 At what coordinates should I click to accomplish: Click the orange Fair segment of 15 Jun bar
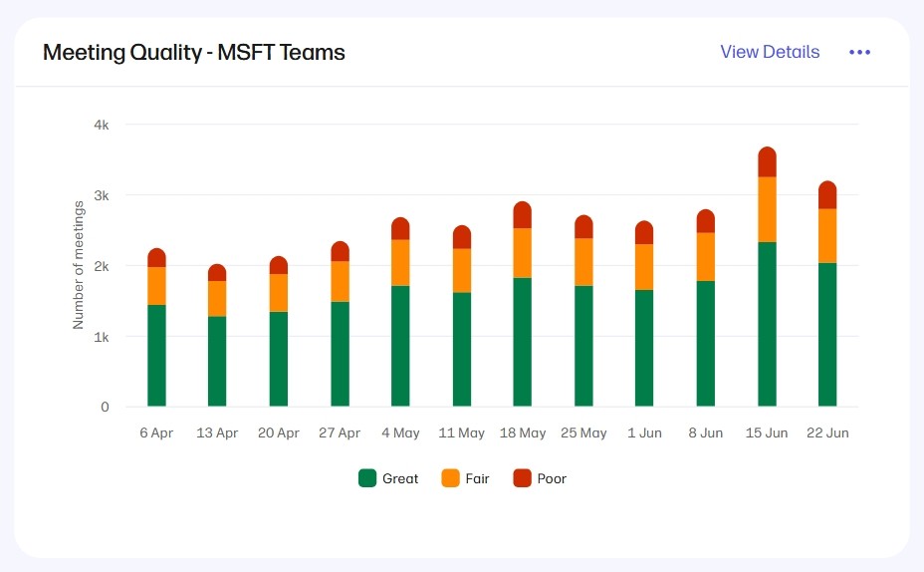coord(767,209)
